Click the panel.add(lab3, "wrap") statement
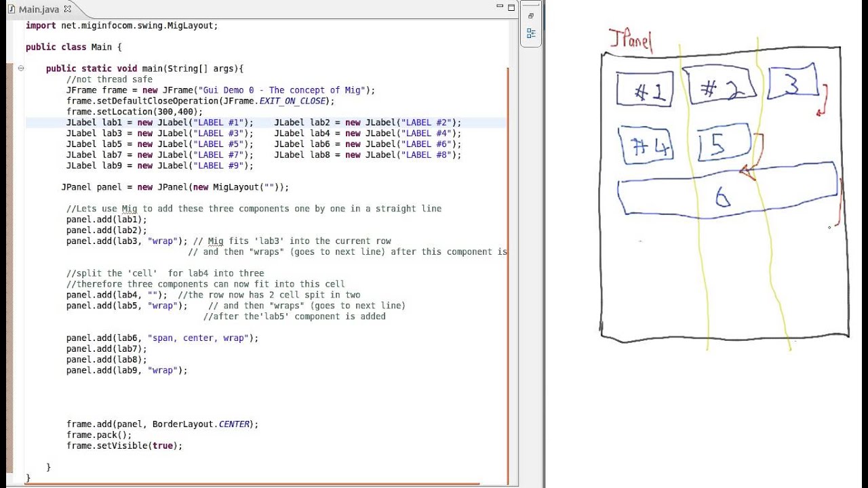Image resolution: width=868 pixels, height=488 pixels. pos(127,241)
